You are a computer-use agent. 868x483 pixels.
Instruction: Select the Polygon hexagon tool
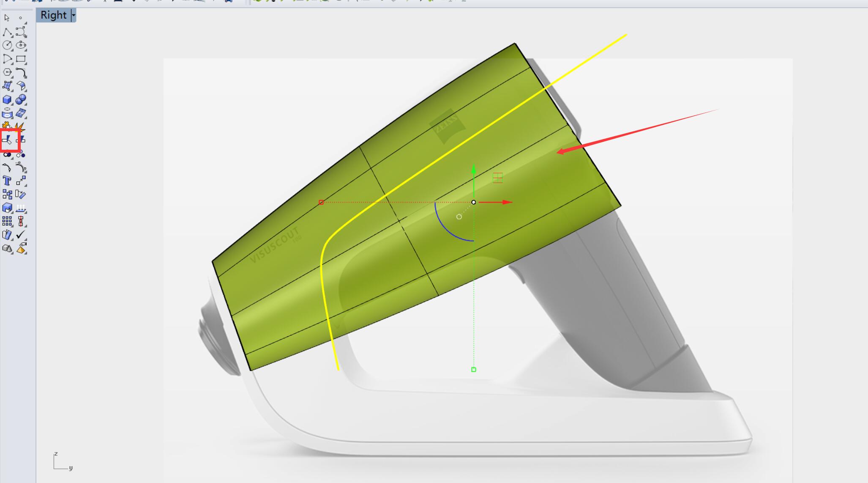pyautogui.click(x=7, y=72)
